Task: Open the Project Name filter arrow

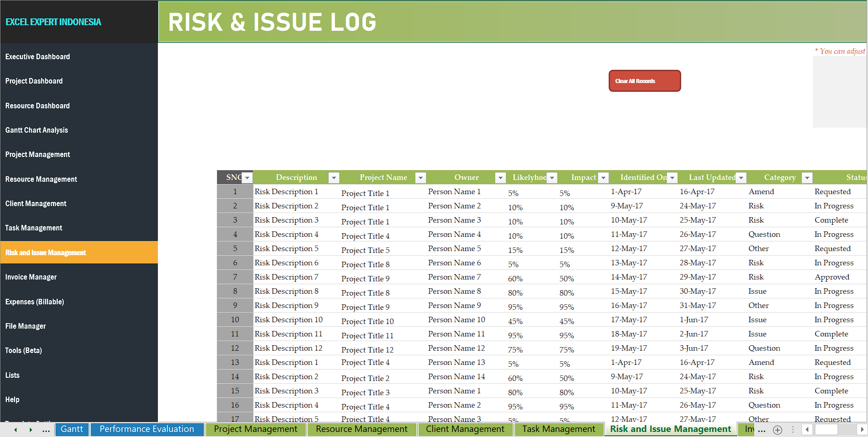Action: 420,178
